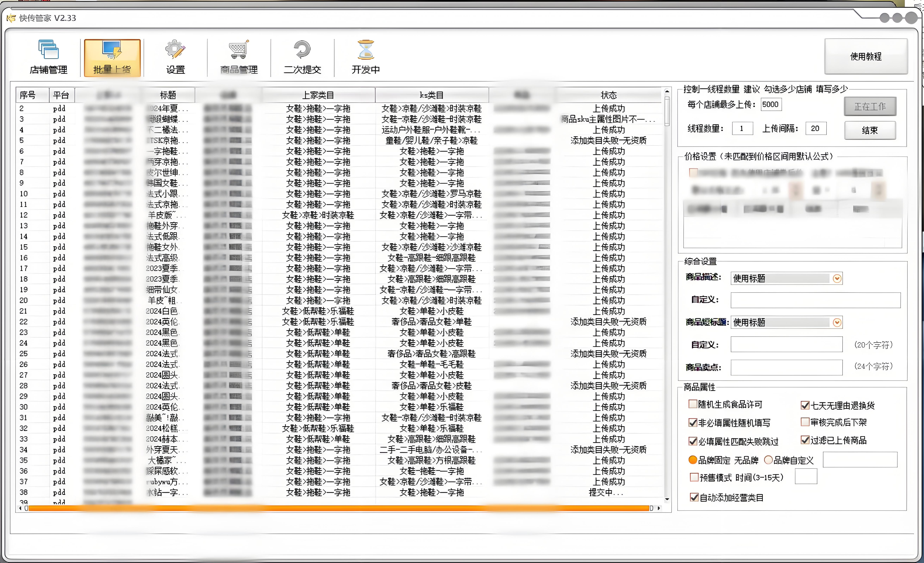
Task: Toggle 自动添加经营类目 checkbox
Action: tap(694, 497)
